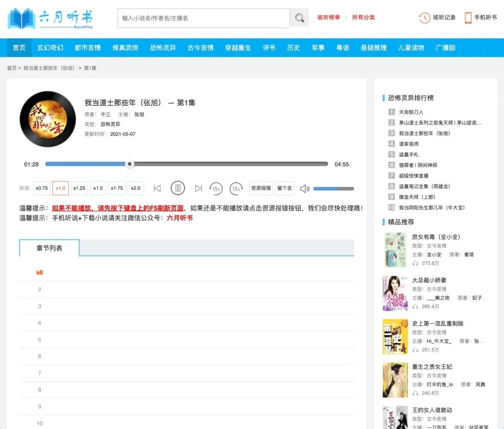Select the 章节列表 tab
The height and width of the screenshot is (429, 504).
tap(49, 248)
